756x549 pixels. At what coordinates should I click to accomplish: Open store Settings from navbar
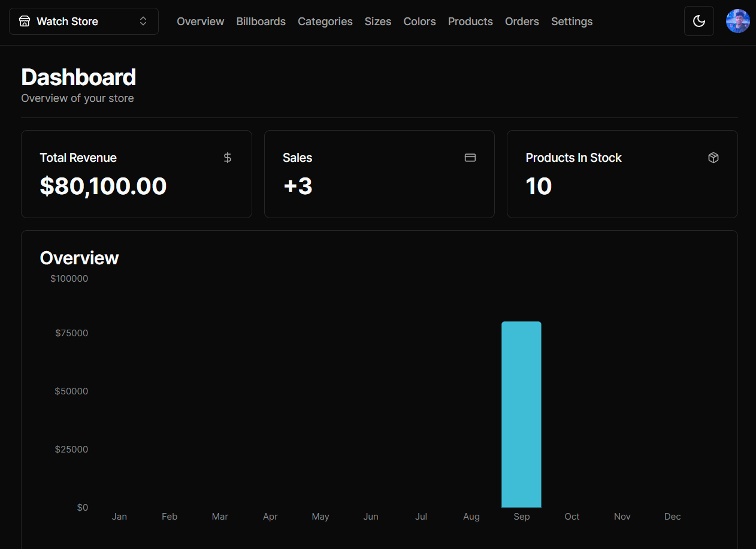coord(571,22)
